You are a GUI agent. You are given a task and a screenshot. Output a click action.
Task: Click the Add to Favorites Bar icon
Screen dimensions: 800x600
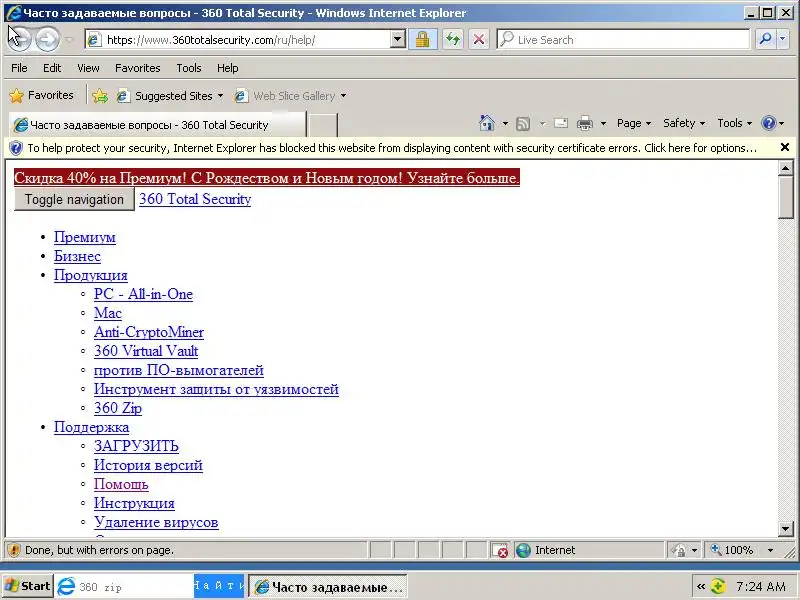pos(99,95)
